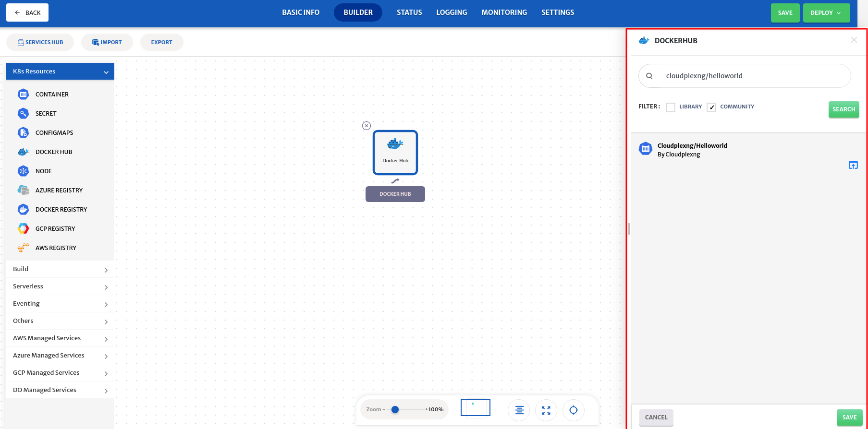The width and height of the screenshot is (868, 429).
Task: Select the Cloudplexng/Helloworld result title
Action: [692, 145]
